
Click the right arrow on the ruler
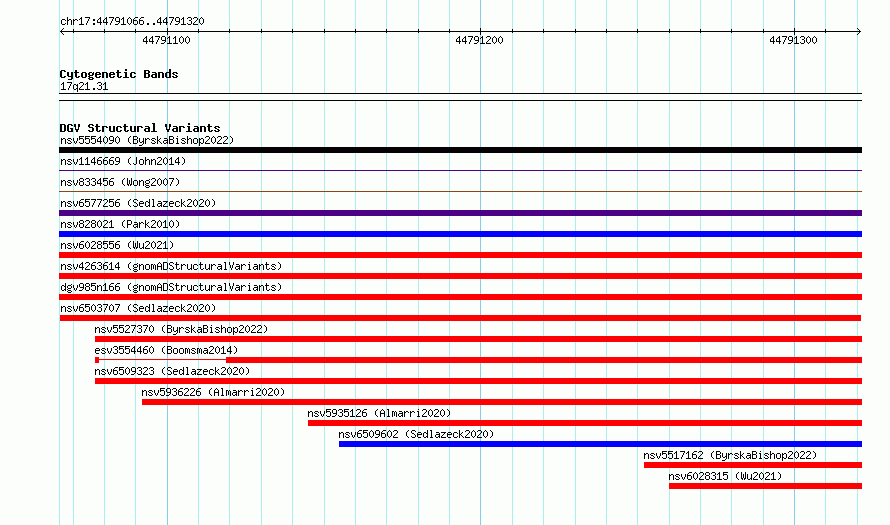point(858,32)
